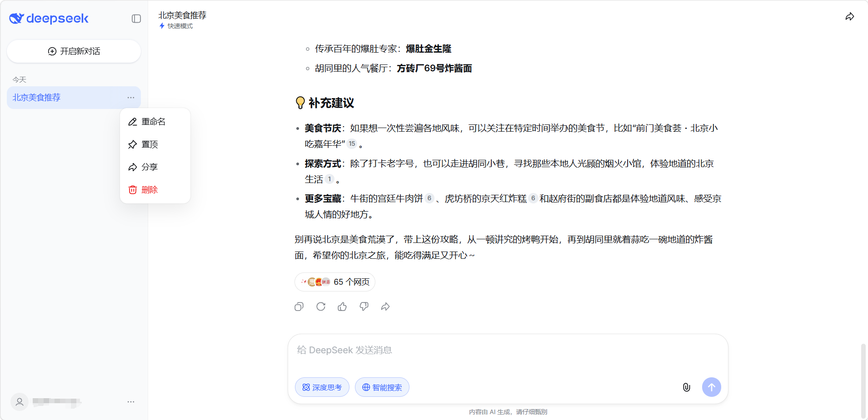The height and width of the screenshot is (420, 868).
Task: Open the user profile avatar
Action: coord(20,402)
